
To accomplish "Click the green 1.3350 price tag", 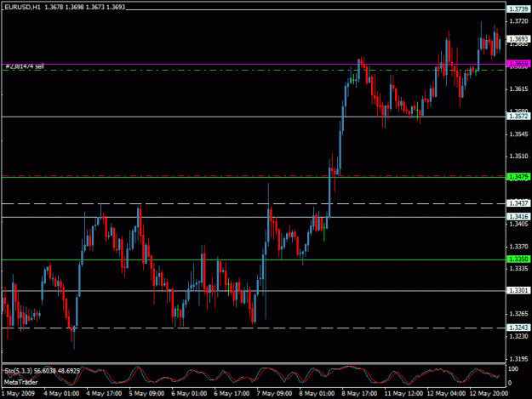I will 518,259.
